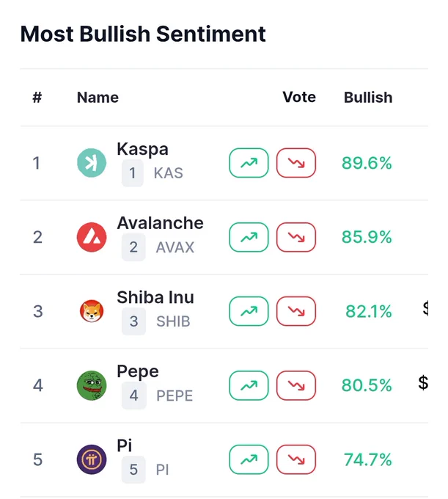Vote bullish on Kaspa
This screenshot has height=499, width=448.
[x=249, y=163]
